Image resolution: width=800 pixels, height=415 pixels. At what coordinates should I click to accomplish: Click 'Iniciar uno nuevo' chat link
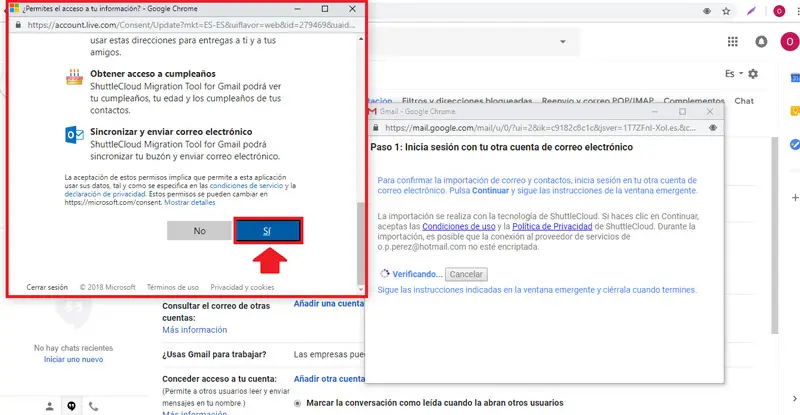click(73, 359)
